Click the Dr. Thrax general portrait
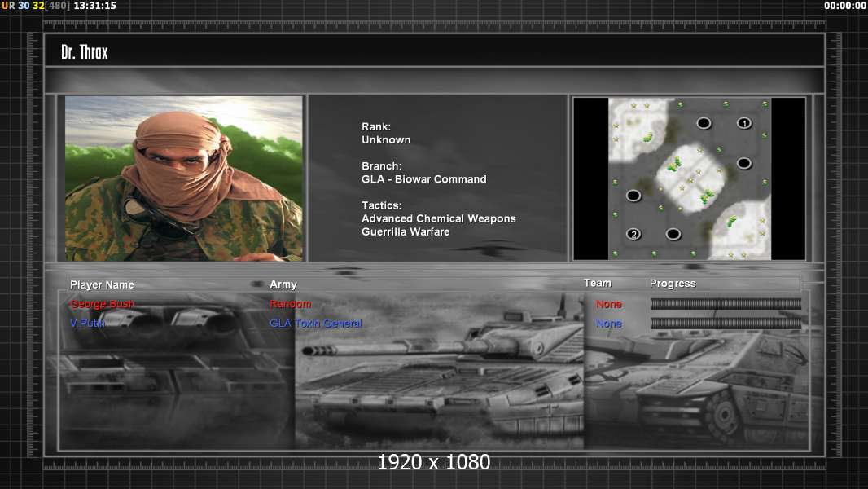Screen dimensions: 868x489 [184, 178]
